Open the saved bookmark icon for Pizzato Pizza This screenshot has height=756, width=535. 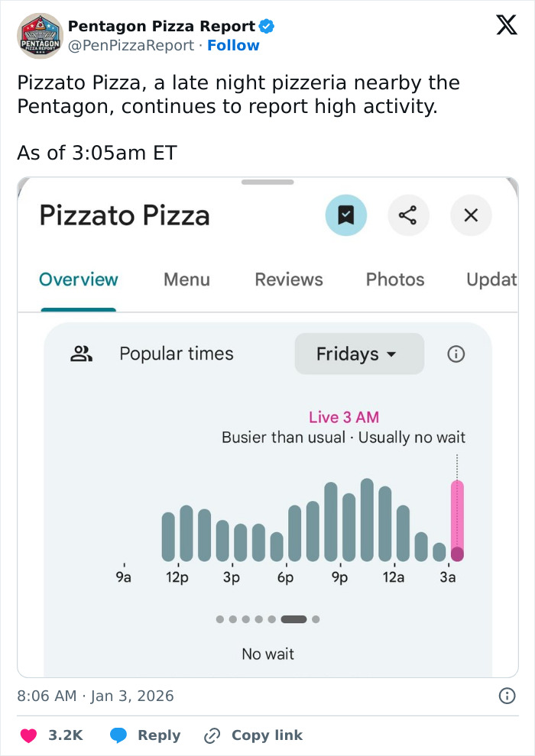(x=346, y=215)
